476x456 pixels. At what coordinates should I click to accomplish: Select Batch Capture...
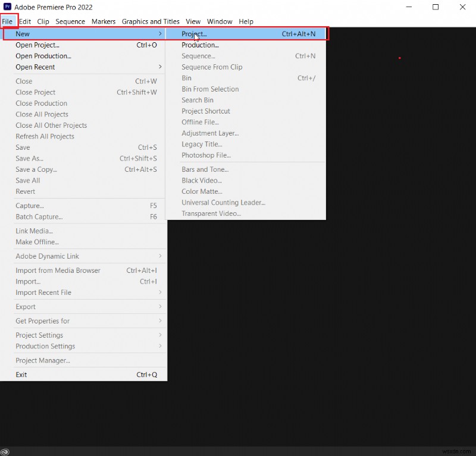(84, 216)
